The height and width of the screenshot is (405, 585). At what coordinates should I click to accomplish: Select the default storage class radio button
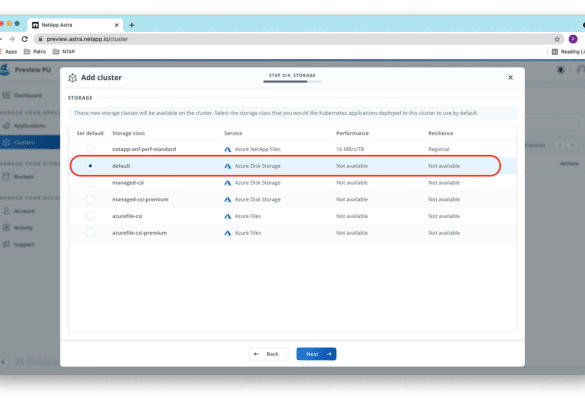click(x=90, y=166)
